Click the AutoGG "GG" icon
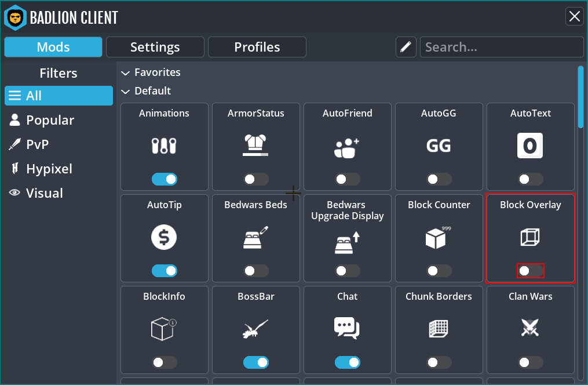 click(439, 146)
